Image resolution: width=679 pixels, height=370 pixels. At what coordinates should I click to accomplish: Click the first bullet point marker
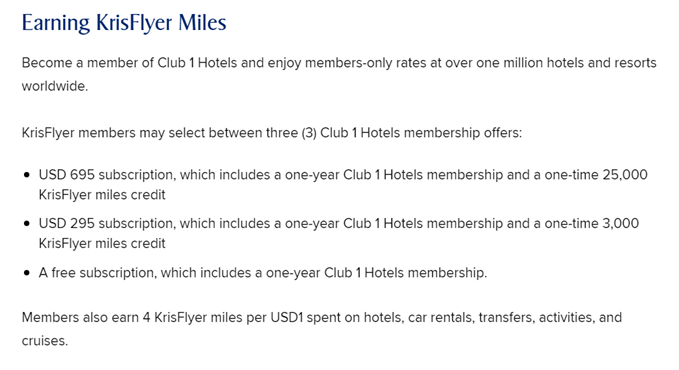click(27, 175)
